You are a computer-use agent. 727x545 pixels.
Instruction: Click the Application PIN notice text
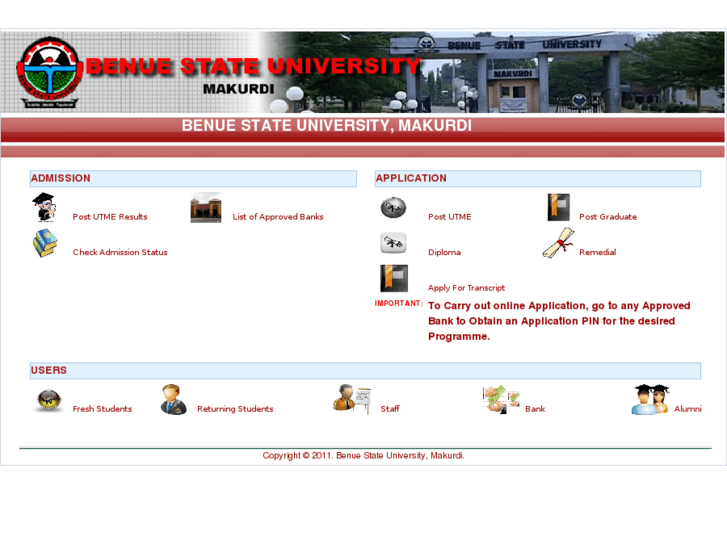[x=559, y=321]
